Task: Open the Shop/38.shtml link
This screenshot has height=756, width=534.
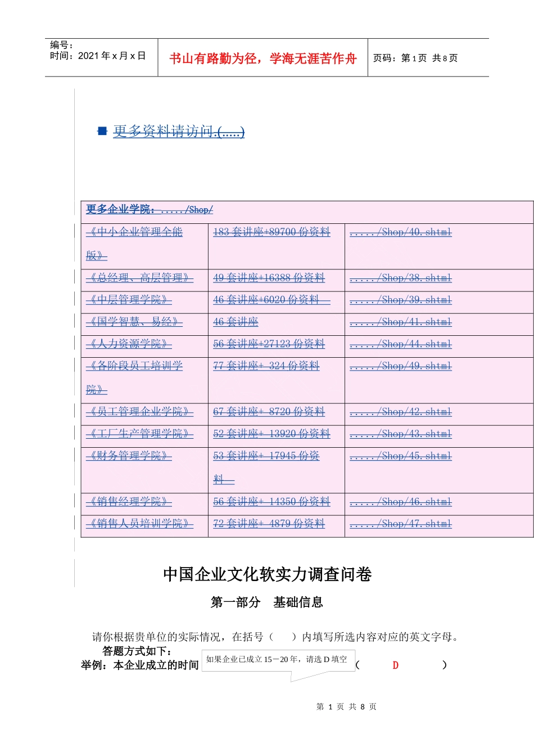Action: coord(401,278)
